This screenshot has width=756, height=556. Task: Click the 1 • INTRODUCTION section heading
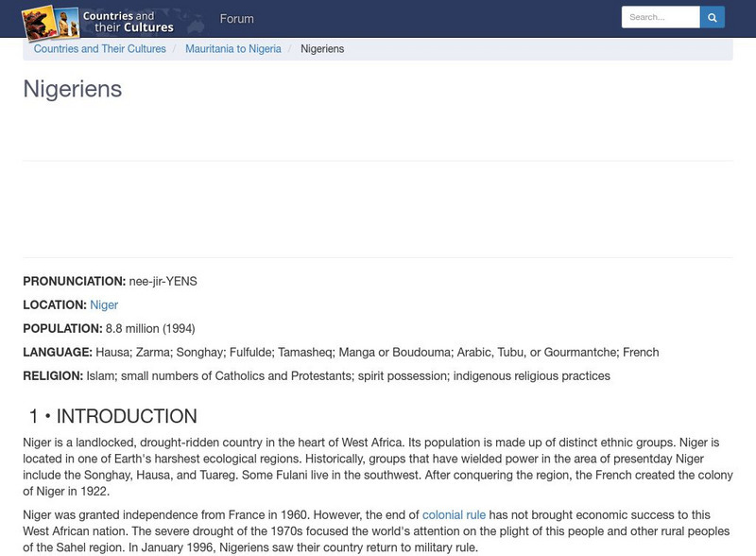[112, 417]
